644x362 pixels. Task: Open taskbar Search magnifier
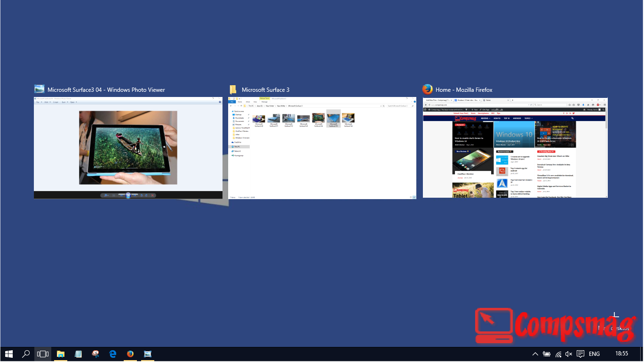tap(26, 354)
